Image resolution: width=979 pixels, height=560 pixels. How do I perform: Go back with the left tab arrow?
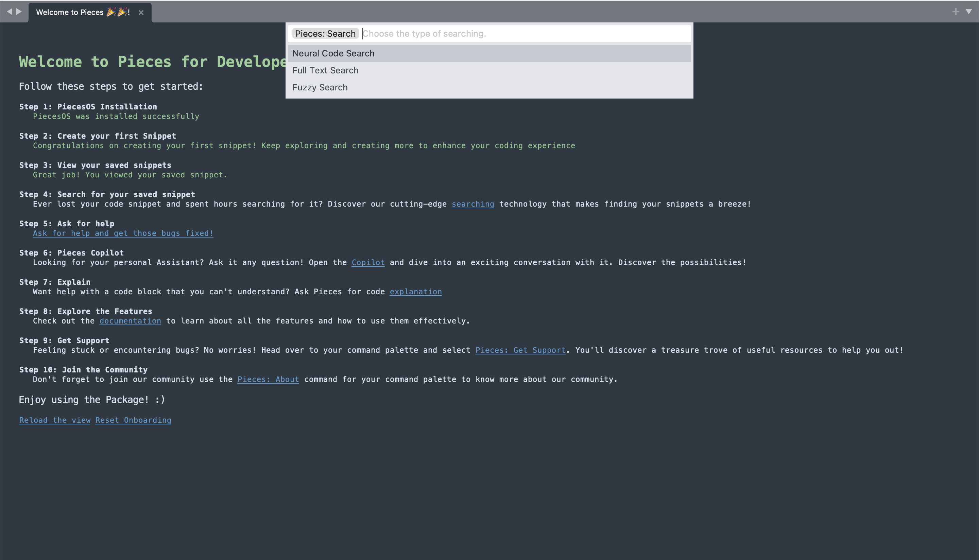point(10,12)
